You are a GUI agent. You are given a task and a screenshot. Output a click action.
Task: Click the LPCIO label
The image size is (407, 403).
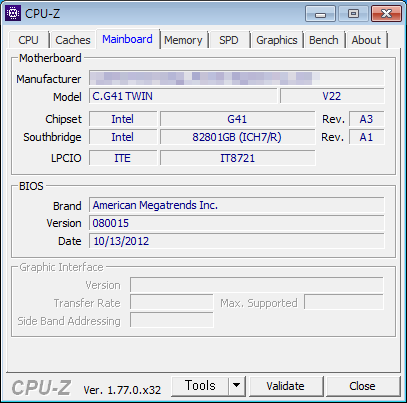(66, 158)
